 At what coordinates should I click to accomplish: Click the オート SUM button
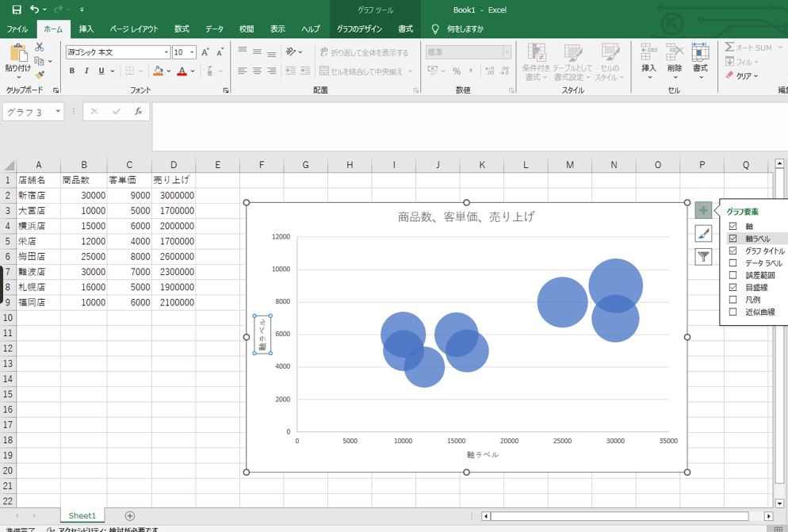pos(749,48)
